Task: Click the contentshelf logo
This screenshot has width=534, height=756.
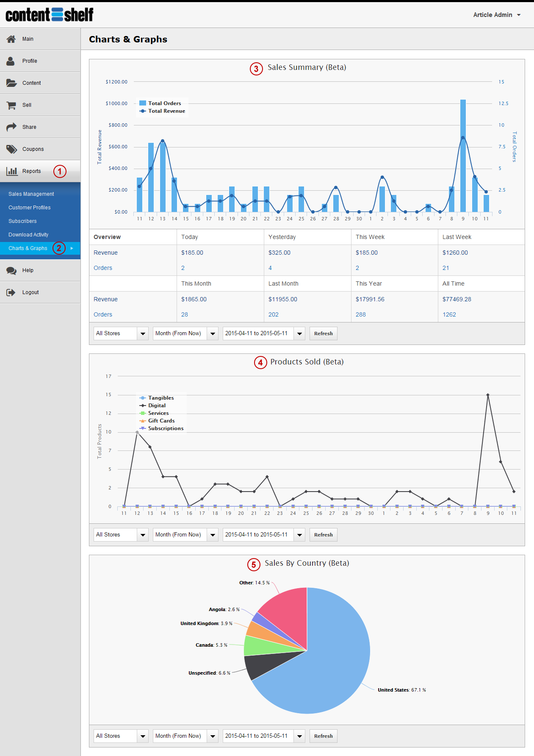Action: click(50, 15)
